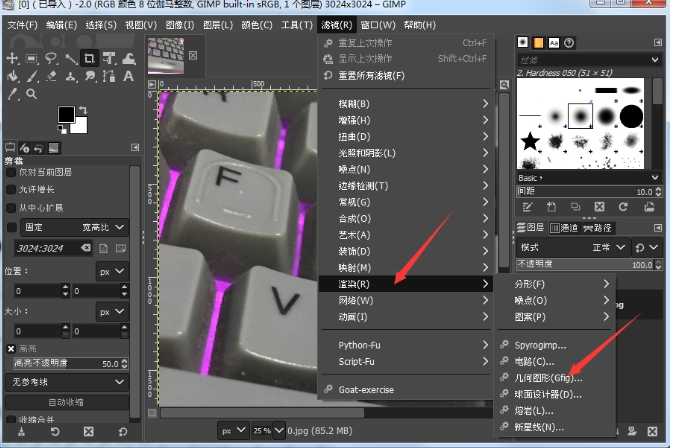Select the Fuzzy Select wand tool
Screen dimensions: 675x448
70,58
